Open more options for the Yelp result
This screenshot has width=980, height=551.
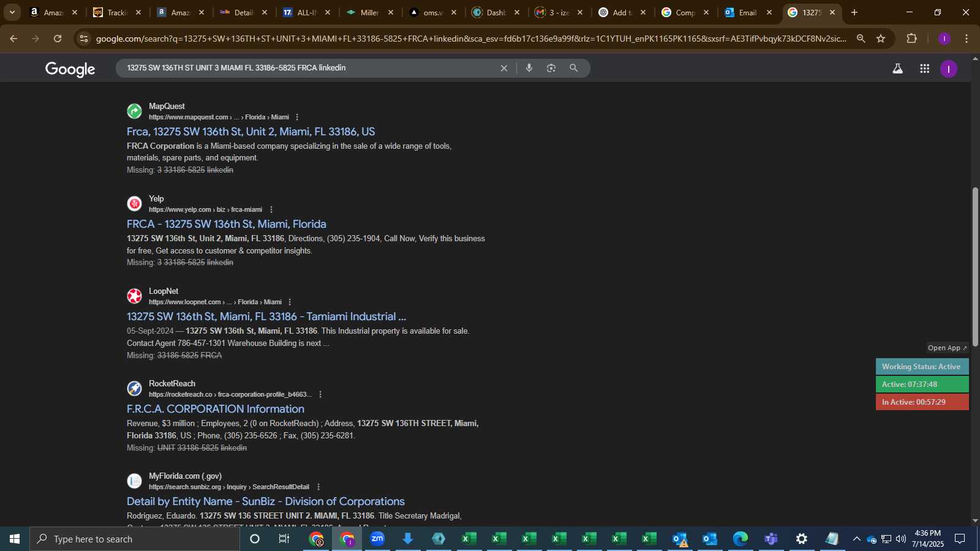click(271, 209)
